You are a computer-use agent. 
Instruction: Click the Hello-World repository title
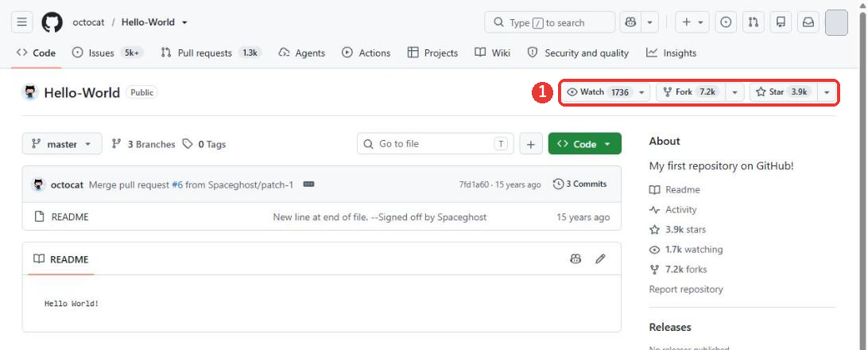coord(82,92)
